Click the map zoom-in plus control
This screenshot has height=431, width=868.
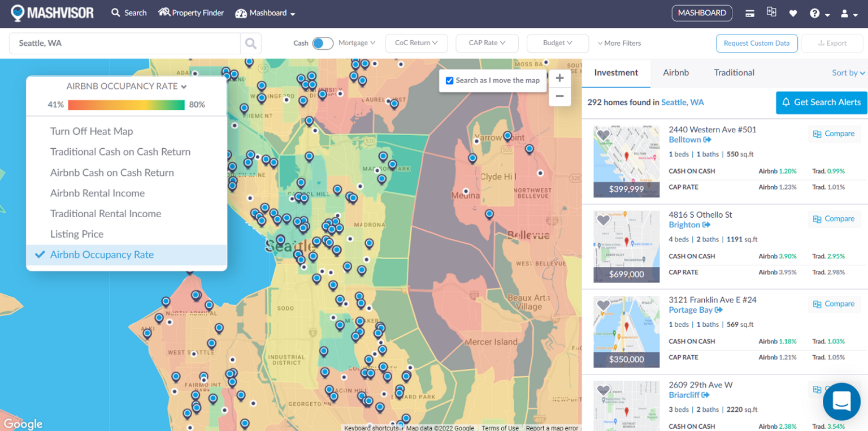559,77
